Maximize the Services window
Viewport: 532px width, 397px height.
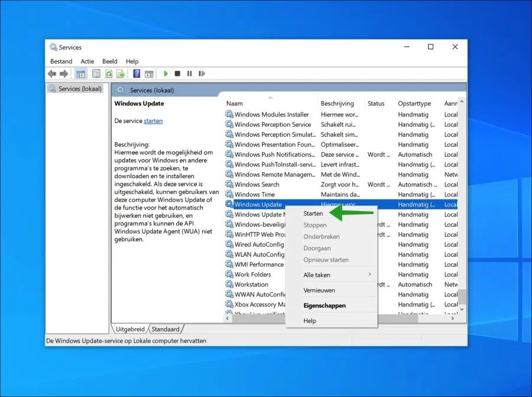click(430, 47)
